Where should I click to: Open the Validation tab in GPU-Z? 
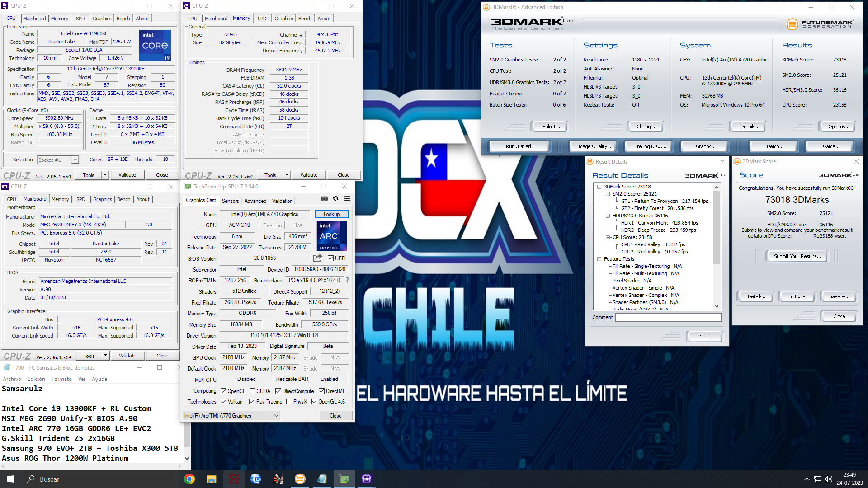(x=283, y=201)
